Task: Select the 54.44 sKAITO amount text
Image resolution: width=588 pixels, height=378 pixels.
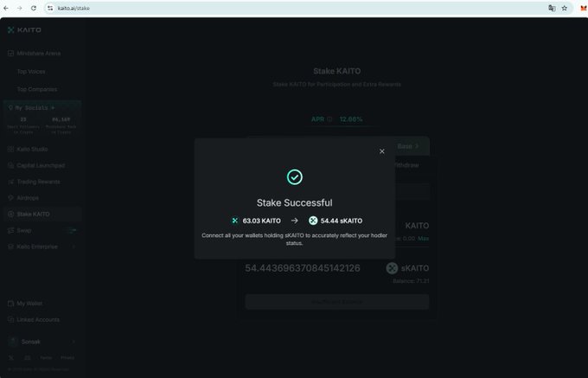Action: 342,221
